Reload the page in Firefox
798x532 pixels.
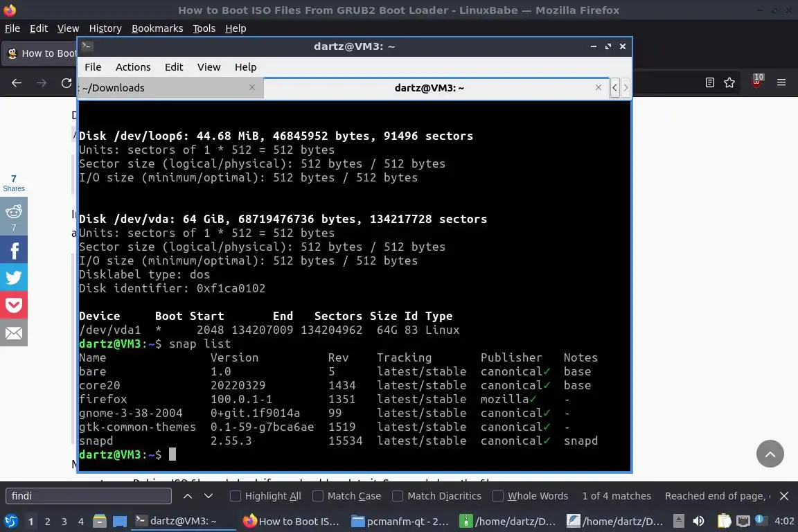pos(66,83)
